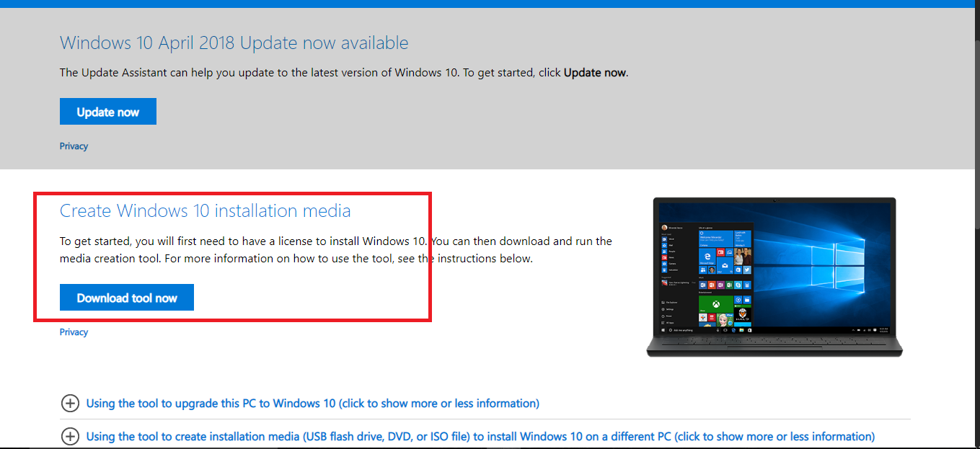Click the Windows 10 laptop image
The height and width of the screenshot is (449, 980).
[x=774, y=277]
